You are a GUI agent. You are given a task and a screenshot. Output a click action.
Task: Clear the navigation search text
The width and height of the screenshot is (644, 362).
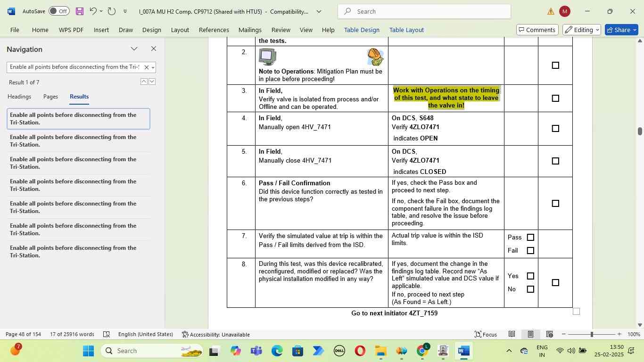coord(146,67)
